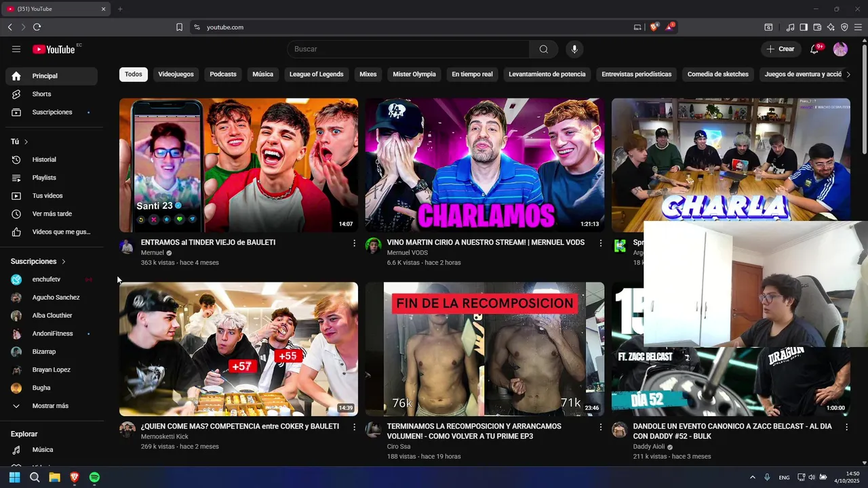Open options for ENTRAMOS al TINDER VIEJO video
This screenshot has height=488, width=868.
(354, 243)
